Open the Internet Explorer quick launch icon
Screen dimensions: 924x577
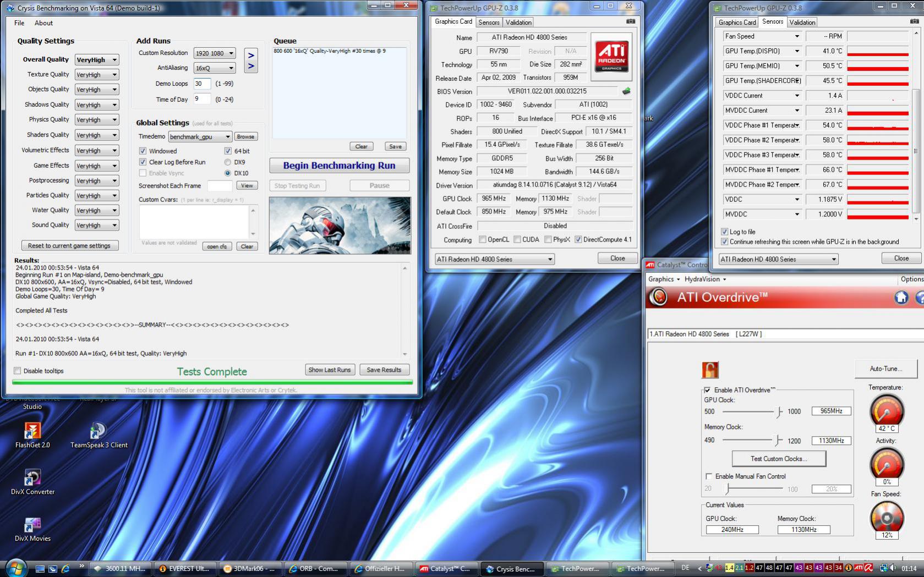pyautogui.click(x=65, y=569)
